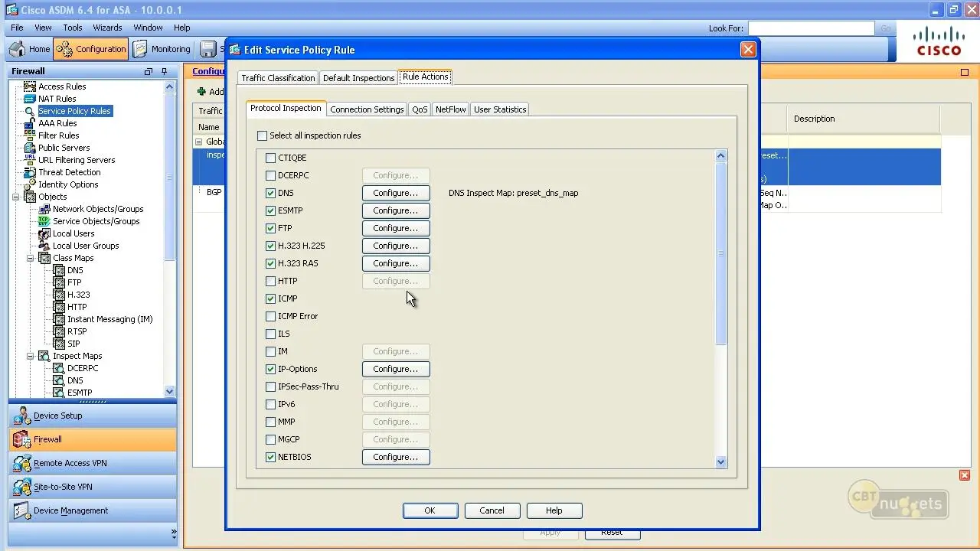
Task: Click Configure button for NETBIOS
Action: click(396, 457)
